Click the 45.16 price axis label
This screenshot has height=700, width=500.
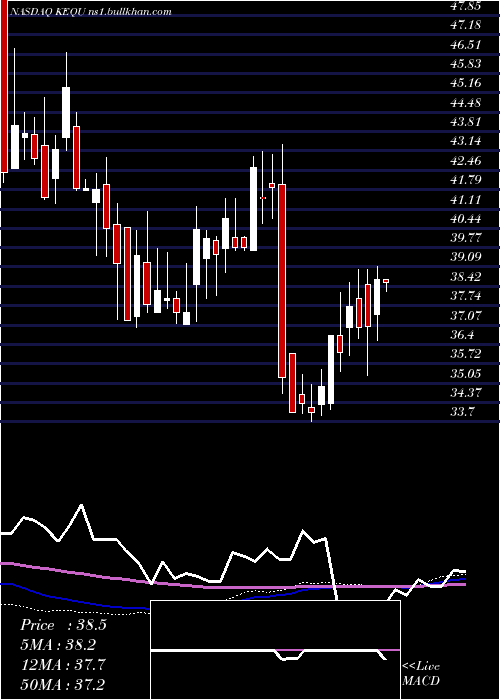click(x=467, y=83)
